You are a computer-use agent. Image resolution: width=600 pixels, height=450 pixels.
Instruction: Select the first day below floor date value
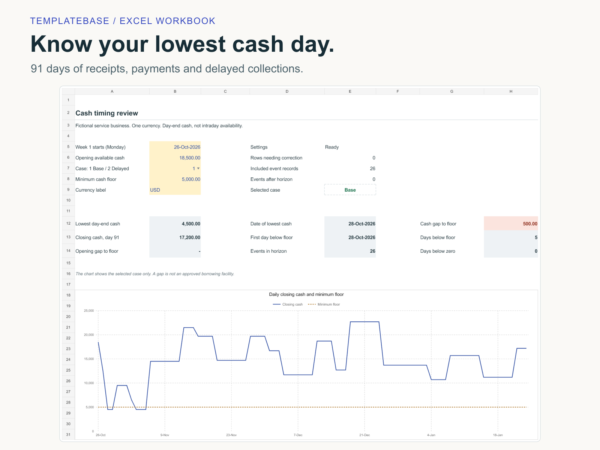(x=350, y=237)
